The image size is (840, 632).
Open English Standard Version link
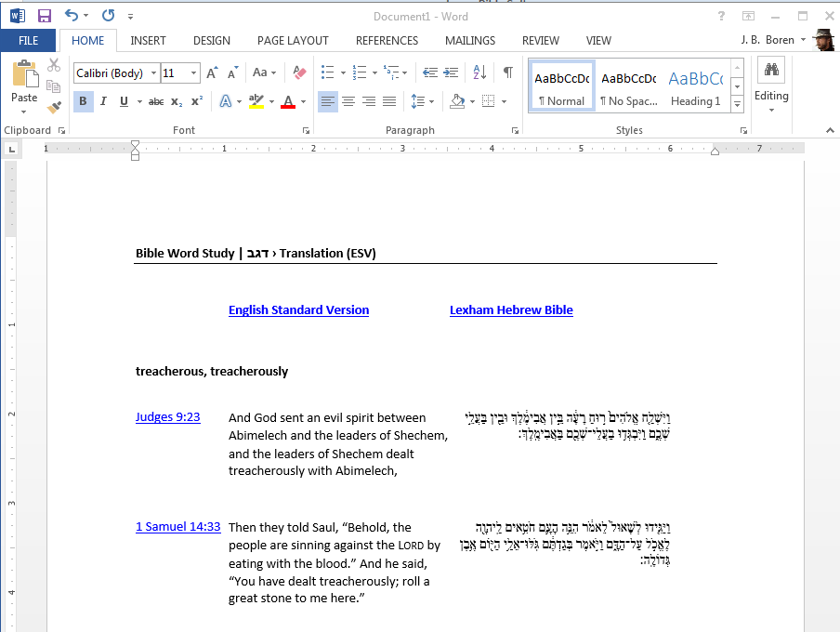[298, 309]
